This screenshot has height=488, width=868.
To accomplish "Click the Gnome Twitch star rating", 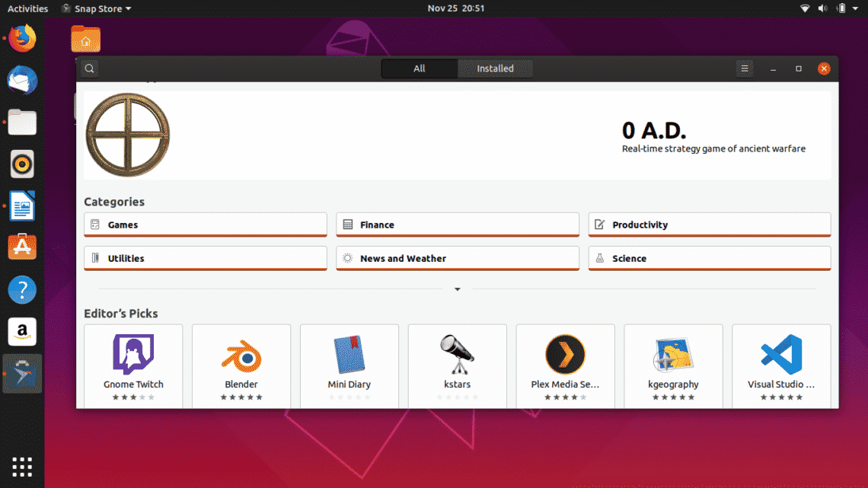I will (133, 397).
